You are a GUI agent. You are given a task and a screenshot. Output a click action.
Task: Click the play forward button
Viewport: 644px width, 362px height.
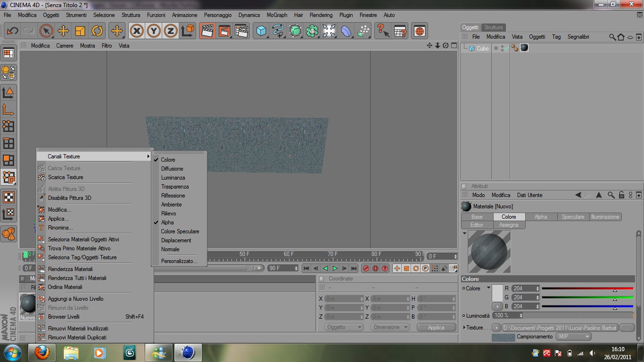335,268
